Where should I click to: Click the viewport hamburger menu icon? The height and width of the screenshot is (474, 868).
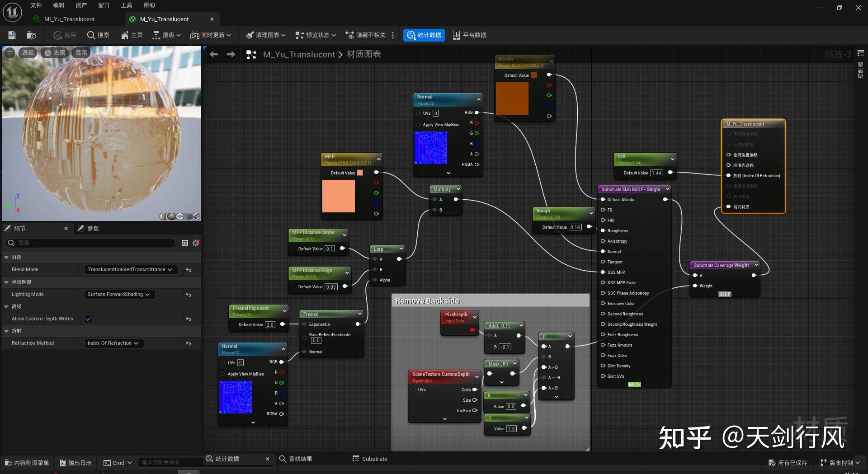coord(9,53)
